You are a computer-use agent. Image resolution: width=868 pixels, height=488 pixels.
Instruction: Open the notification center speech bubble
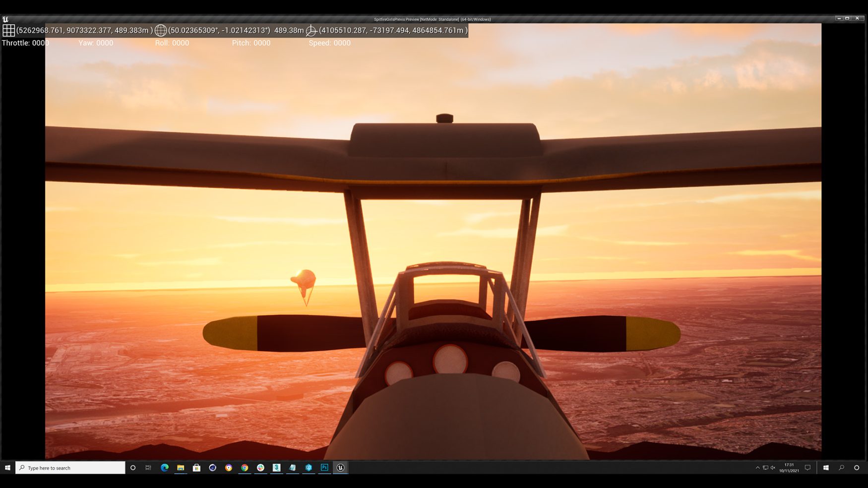807,468
